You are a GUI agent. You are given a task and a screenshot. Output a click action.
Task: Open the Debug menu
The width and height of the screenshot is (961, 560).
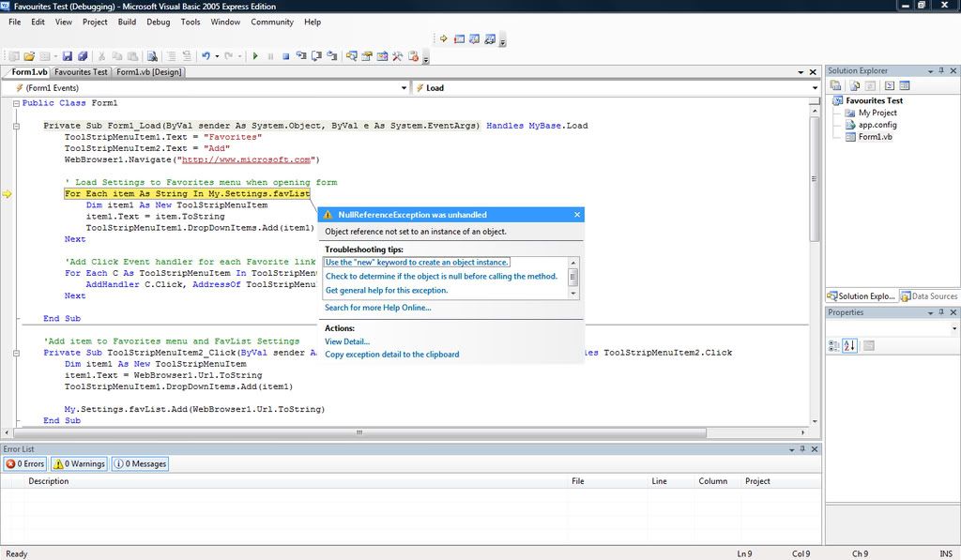[x=158, y=23]
